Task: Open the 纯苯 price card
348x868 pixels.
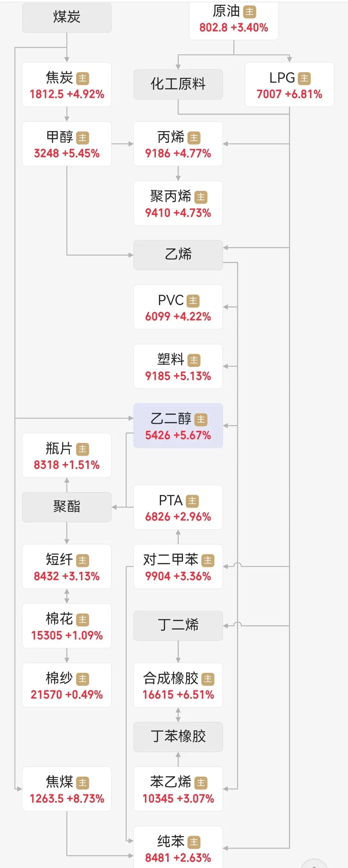Action: pyautogui.click(x=178, y=847)
